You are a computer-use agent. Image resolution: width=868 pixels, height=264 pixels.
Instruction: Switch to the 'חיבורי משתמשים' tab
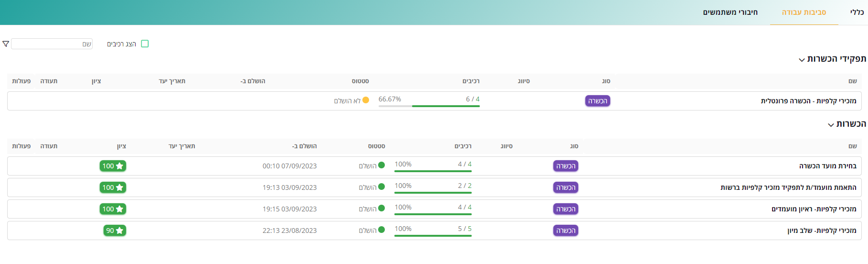tap(730, 12)
